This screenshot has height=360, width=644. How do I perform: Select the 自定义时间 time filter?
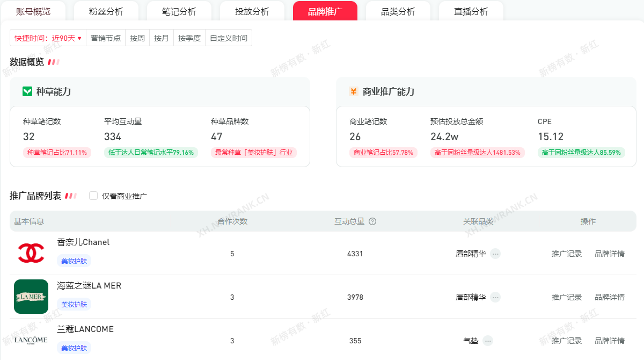pos(229,38)
